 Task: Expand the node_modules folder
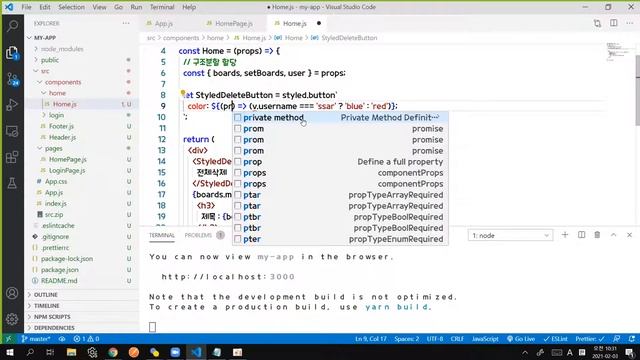(62, 49)
